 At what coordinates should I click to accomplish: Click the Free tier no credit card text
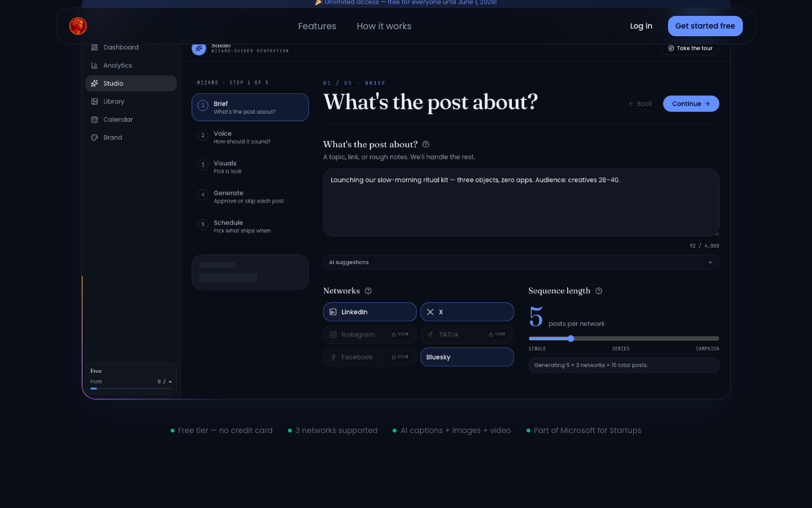click(x=225, y=431)
